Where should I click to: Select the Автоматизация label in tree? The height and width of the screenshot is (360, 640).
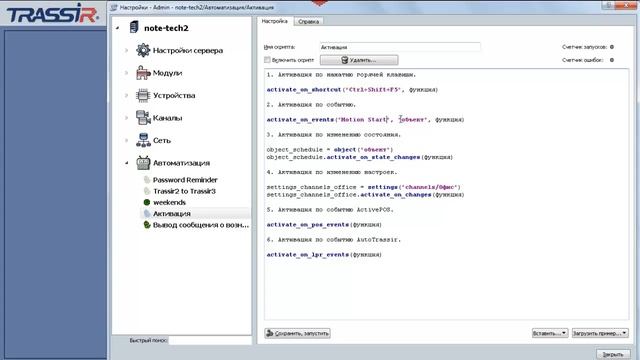[x=181, y=163]
